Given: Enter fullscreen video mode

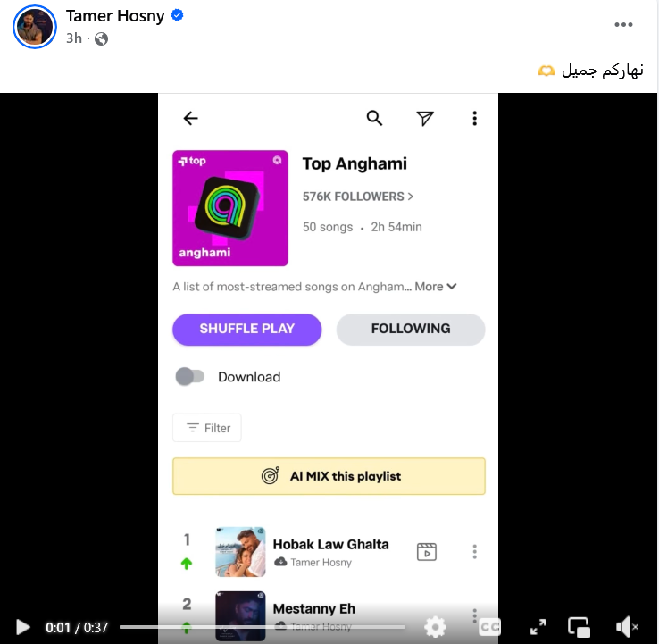Looking at the screenshot, I should [538, 627].
